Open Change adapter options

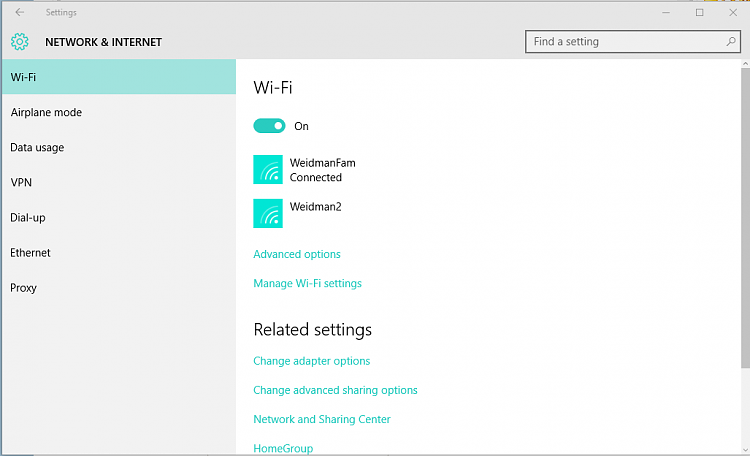pyautogui.click(x=311, y=361)
